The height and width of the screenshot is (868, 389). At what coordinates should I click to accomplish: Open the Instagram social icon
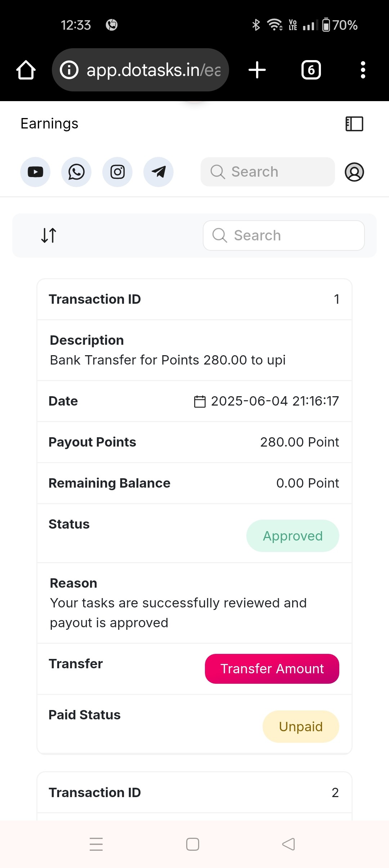click(x=117, y=172)
